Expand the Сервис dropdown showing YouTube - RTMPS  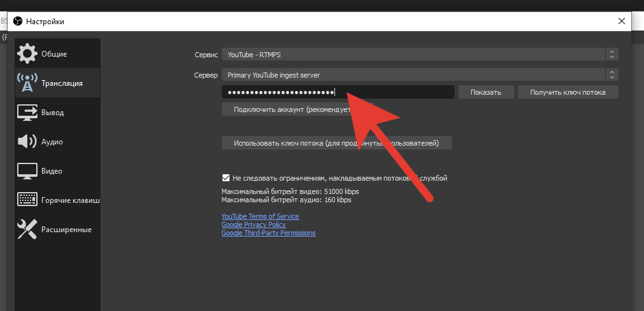(x=420, y=55)
